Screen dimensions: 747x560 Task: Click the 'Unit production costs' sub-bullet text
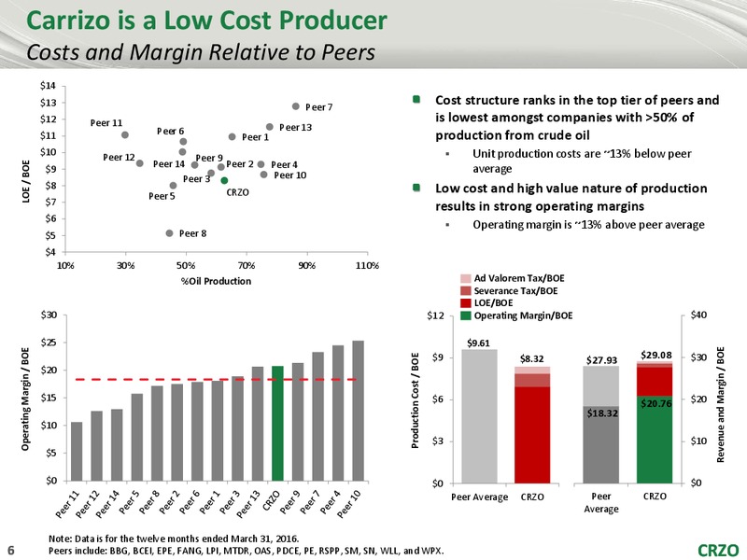pos(582,161)
